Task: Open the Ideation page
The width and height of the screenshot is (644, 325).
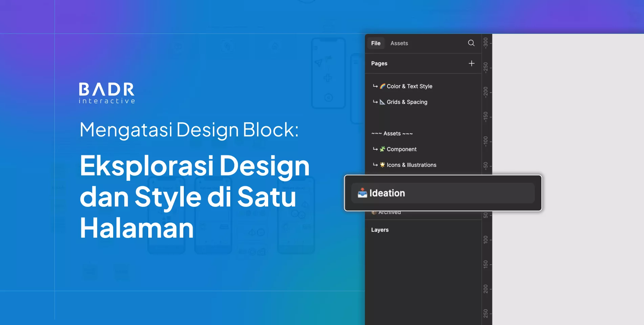Action: tap(387, 193)
